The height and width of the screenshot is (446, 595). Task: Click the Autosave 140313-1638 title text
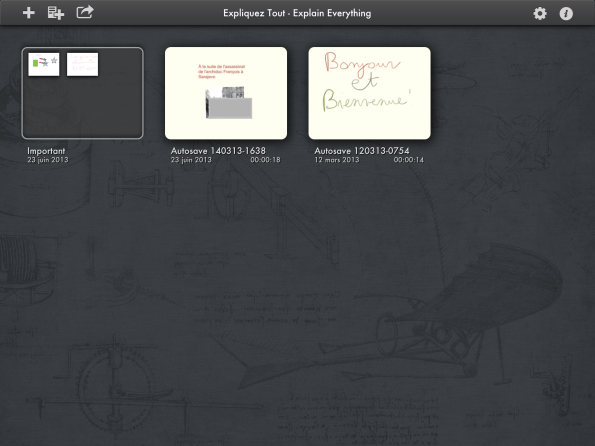[218, 151]
